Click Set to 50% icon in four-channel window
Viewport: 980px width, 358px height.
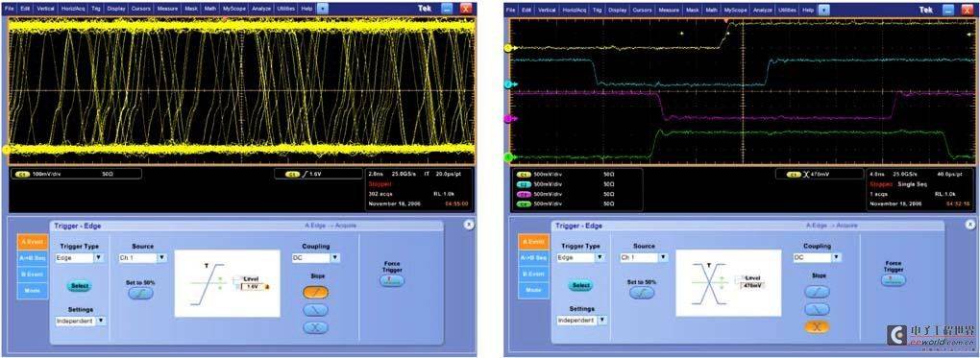tap(642, 293)
